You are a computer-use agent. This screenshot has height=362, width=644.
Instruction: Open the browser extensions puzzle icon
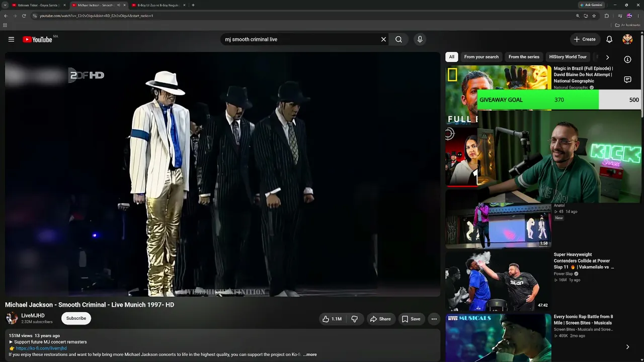(606, 16)
